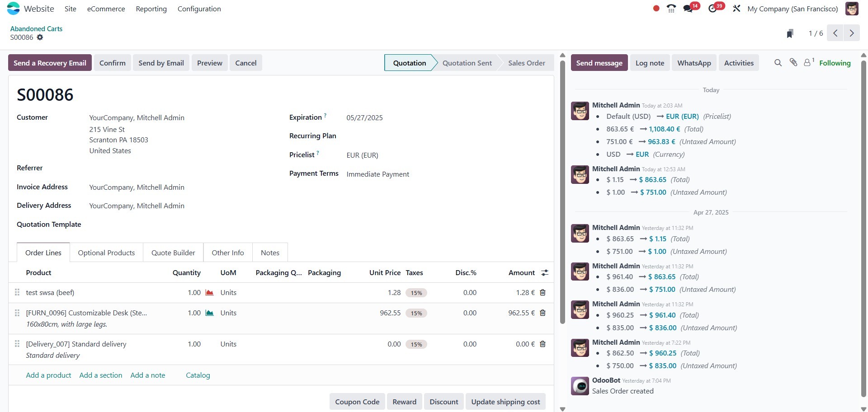The height and width of the screenshot is (412, 868).
Task: Click the red recording status dot
Action: click(x=656, y=9)
